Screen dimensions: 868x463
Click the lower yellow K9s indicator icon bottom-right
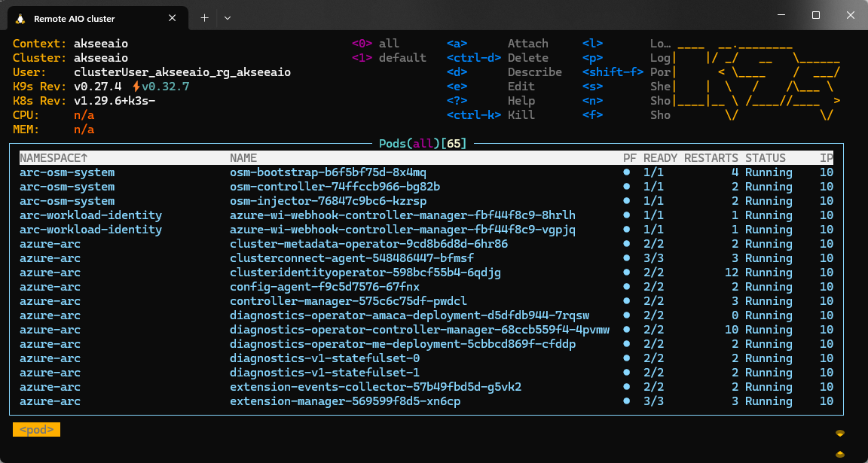(839, 455)
